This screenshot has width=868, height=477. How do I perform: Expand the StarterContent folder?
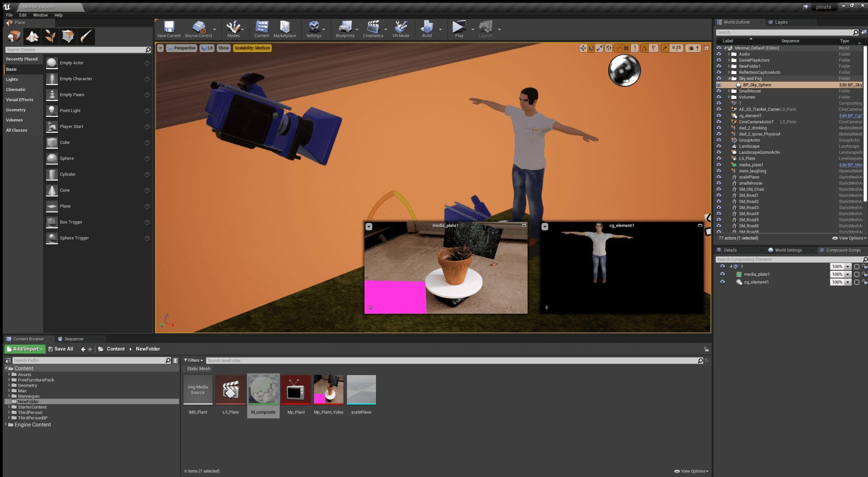click(x=9, y=407)
